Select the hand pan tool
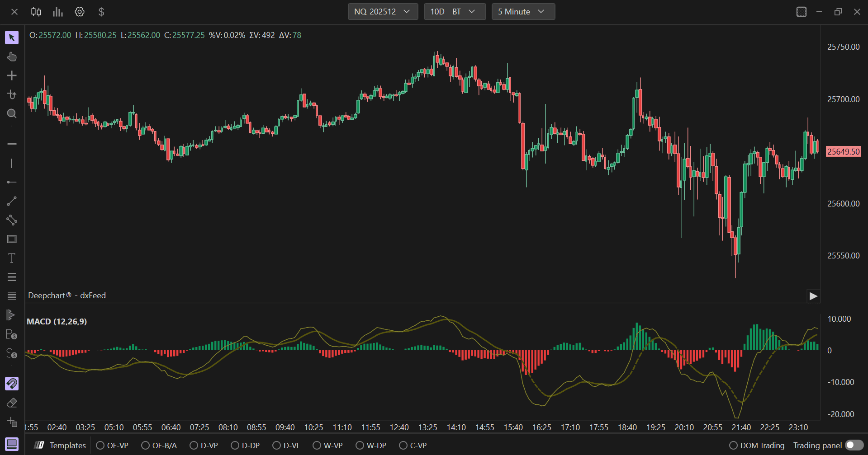868x455 pixels. pyautogui.click(x=12, y=56)
